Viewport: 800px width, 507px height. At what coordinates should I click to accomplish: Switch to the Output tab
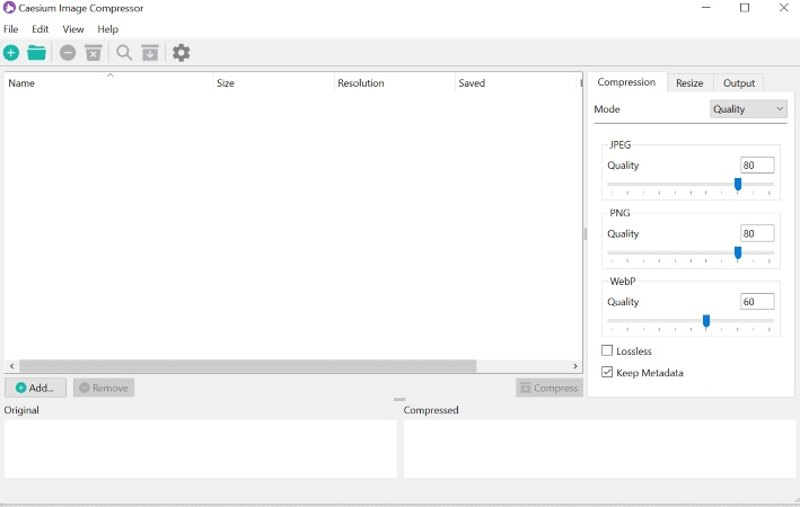coord(738,83)
